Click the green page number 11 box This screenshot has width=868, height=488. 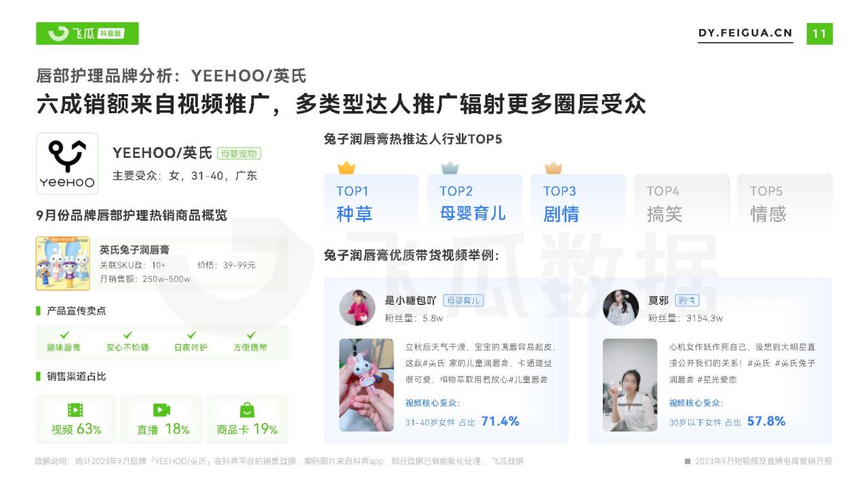click(819, 33)
